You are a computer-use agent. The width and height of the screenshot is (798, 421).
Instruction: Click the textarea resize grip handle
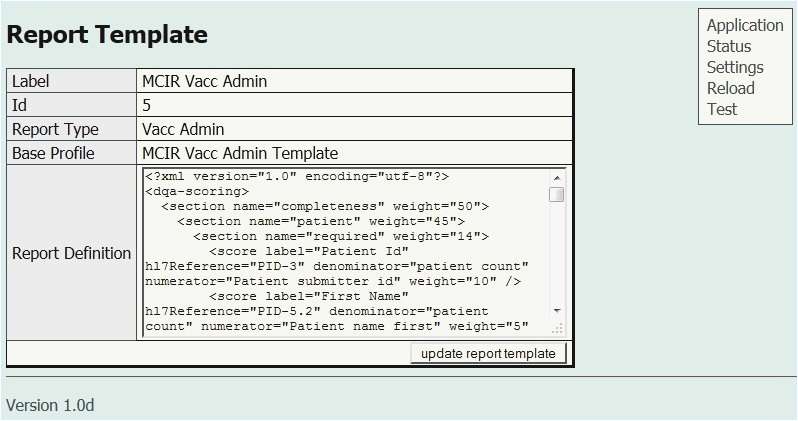(557, 328)
